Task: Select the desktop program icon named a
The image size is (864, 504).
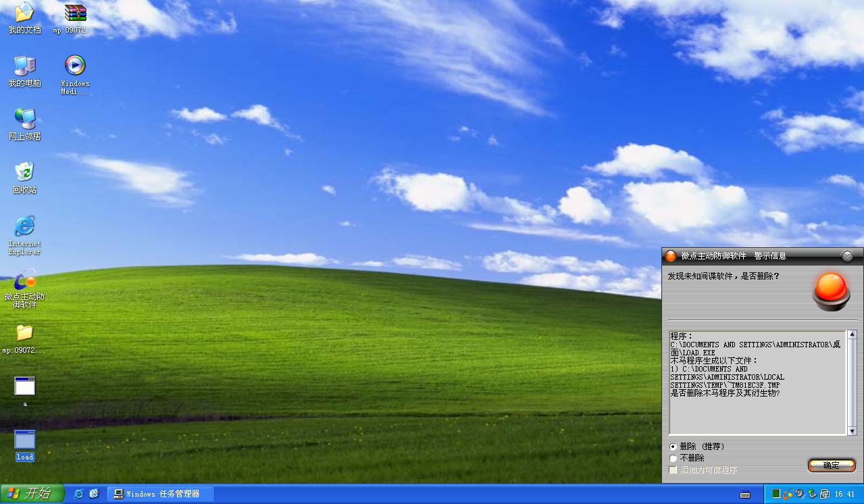Action: pyautogui.click(x=25, y=391)
